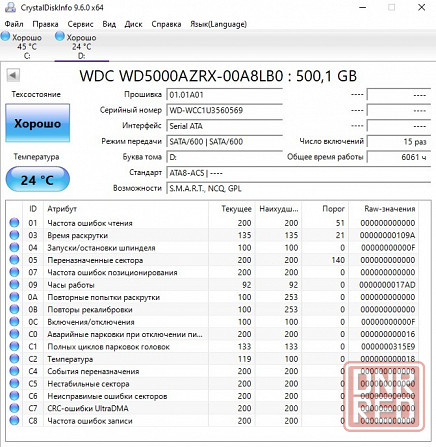Click status circle for attribute 07
436x447 pixels.
(14, 272)
